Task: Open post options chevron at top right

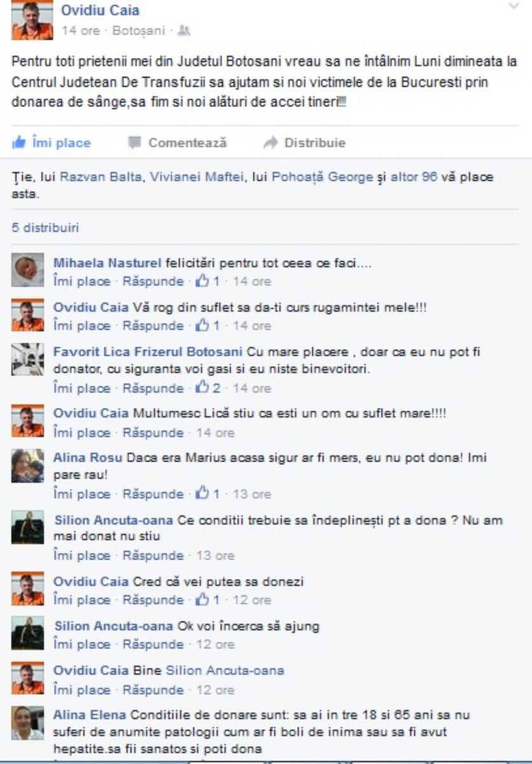Action: [x=514, y=6]
